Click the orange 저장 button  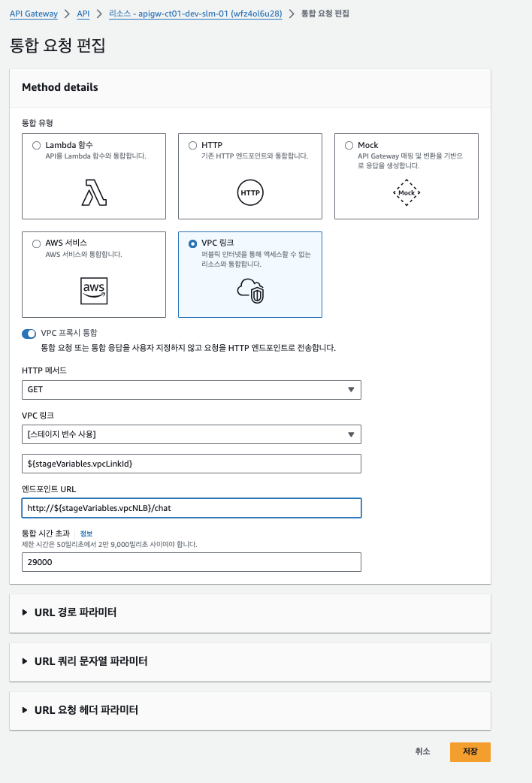(x=470, y=751)
